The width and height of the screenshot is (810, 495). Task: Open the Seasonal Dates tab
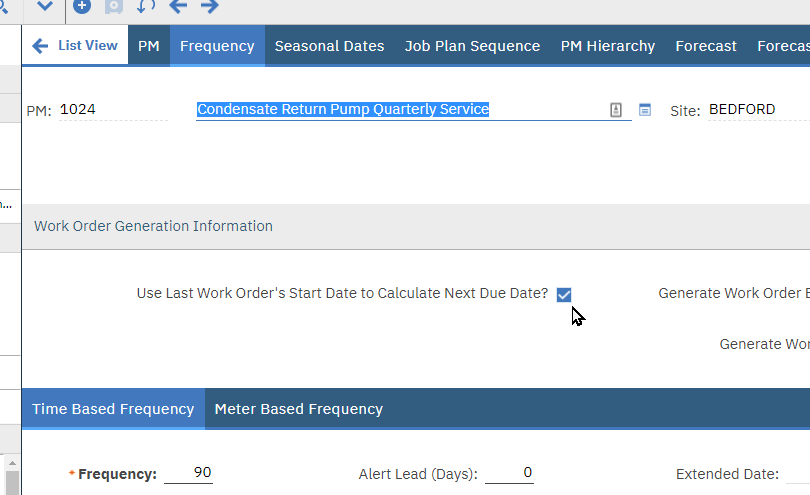(329, 46)
